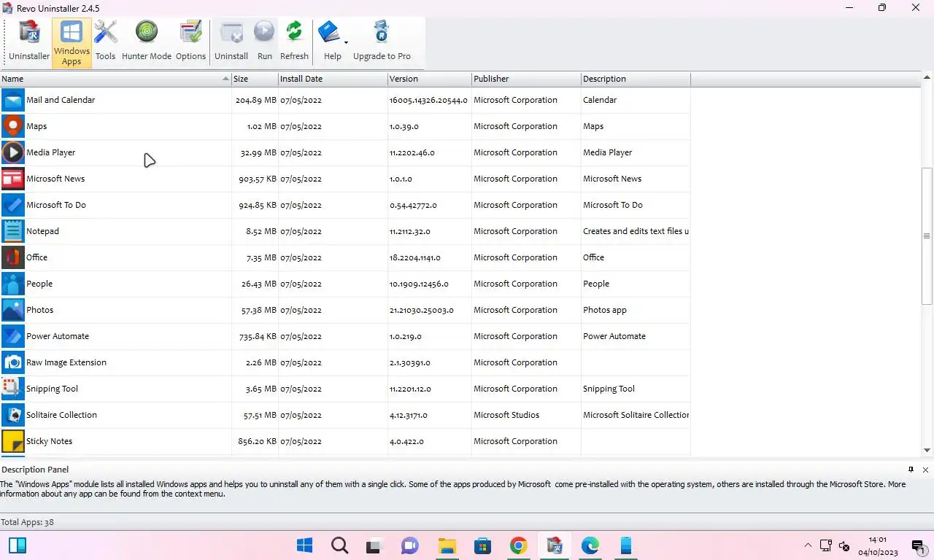
Task: Select the Snipping Tool app icon
Action: (13, 389)
